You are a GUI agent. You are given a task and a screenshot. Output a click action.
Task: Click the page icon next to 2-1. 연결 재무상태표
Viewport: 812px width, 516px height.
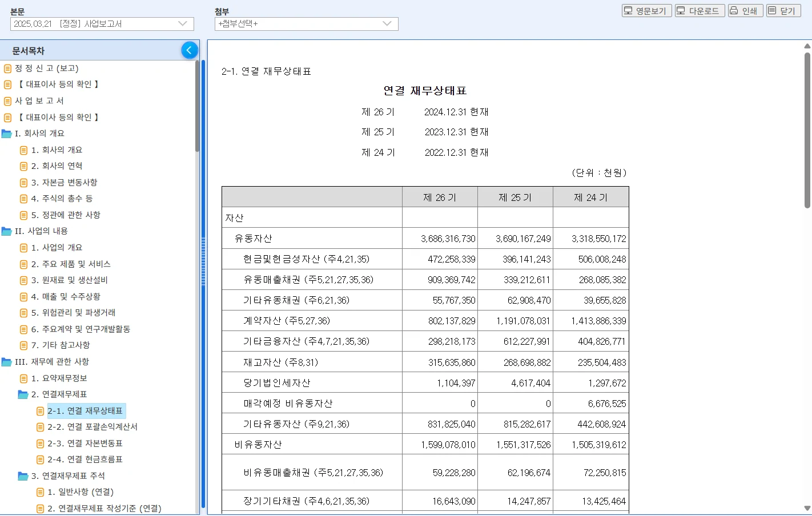click(40, 411)
